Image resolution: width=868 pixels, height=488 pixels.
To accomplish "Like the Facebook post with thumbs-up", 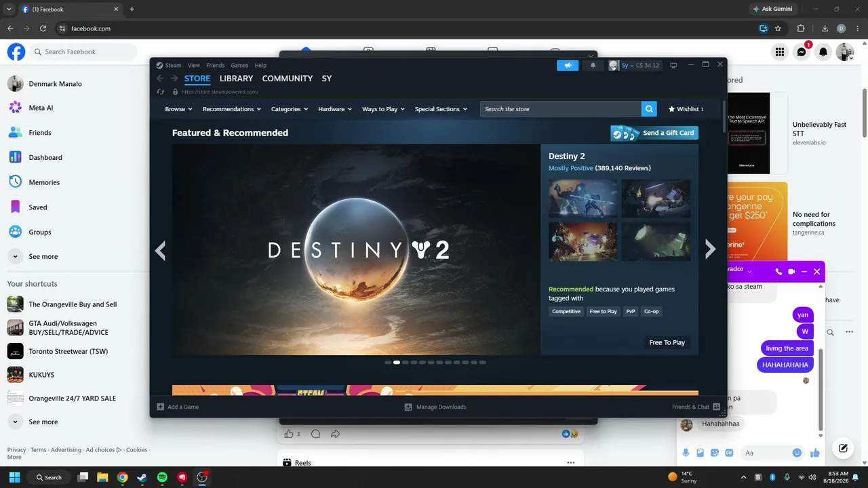I will coord(289,434).
